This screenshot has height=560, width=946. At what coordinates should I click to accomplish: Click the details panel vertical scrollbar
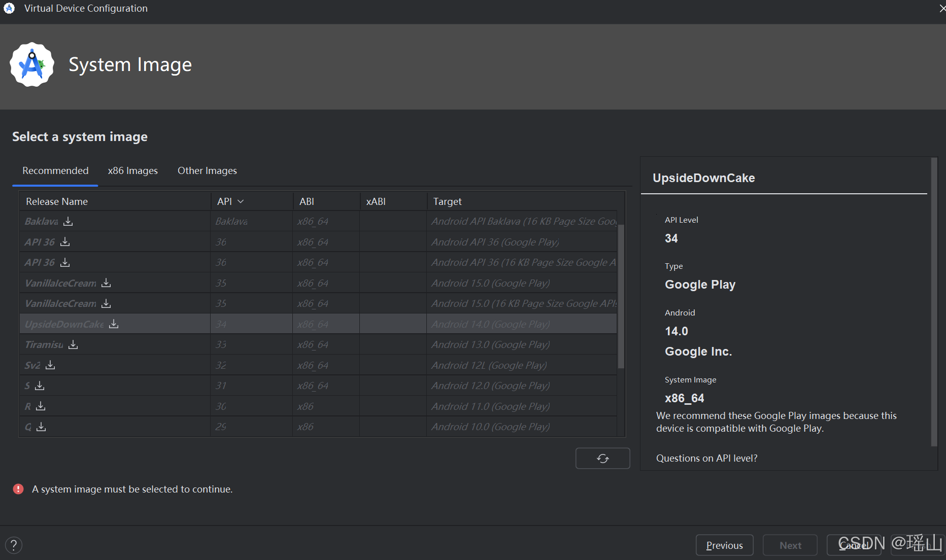(x=933, y=302)
